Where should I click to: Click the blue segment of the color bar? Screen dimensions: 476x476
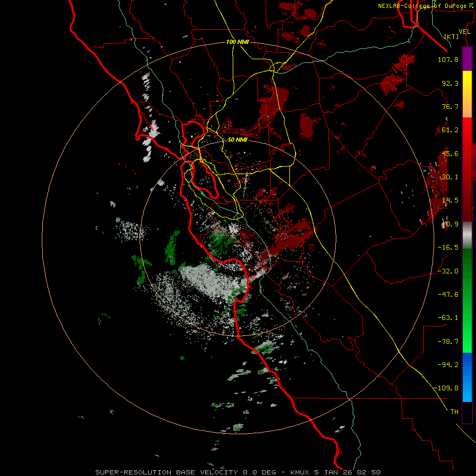click(467, 377)
